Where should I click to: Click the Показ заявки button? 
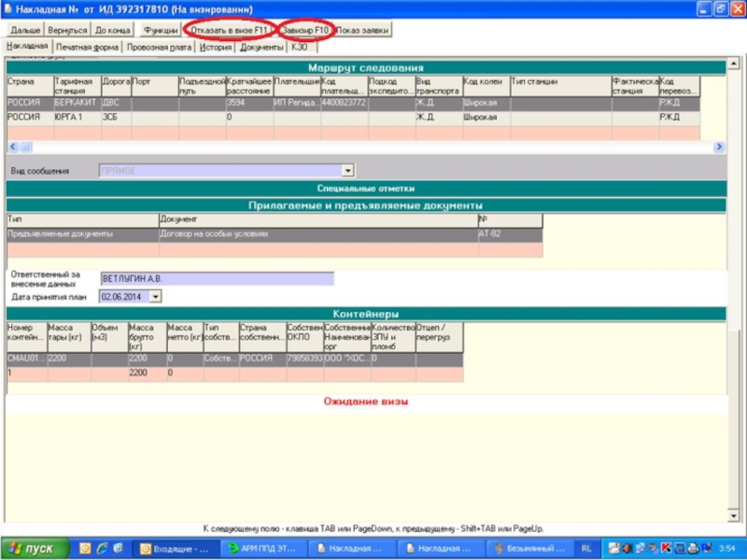pos(362,30)
